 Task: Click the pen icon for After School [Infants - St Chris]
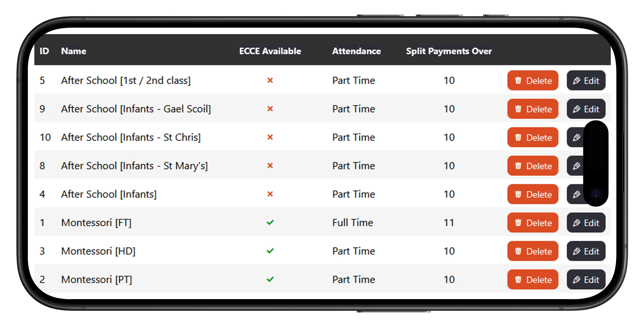576,137
